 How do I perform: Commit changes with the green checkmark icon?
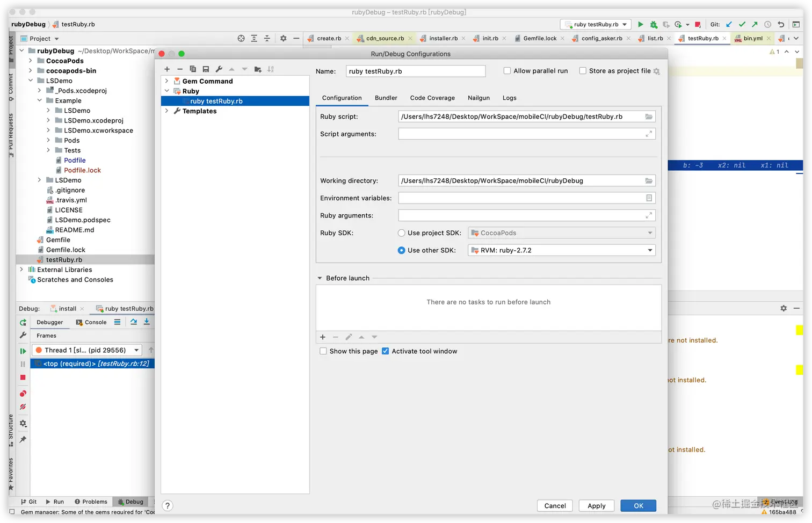click(742, 25)
